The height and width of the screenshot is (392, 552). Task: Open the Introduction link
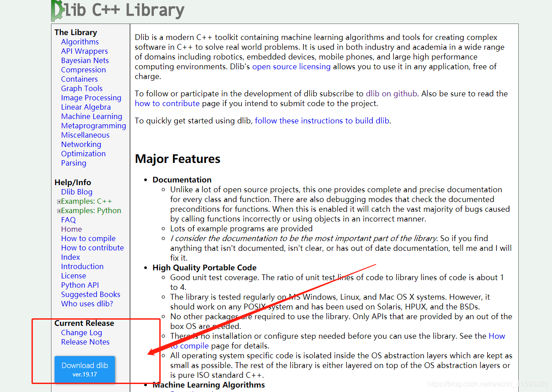coord(82,266)
